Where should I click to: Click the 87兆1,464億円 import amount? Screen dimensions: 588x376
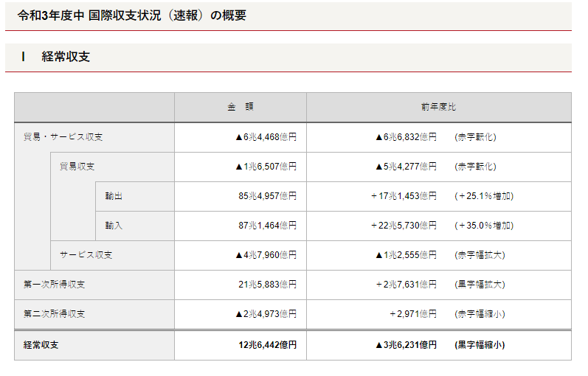tap(267, 226)
